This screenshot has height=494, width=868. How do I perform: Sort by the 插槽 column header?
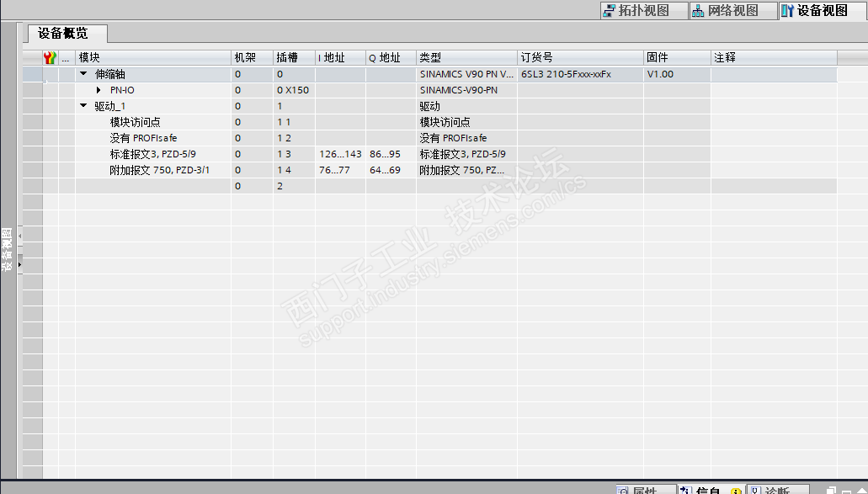coord(294,57)
